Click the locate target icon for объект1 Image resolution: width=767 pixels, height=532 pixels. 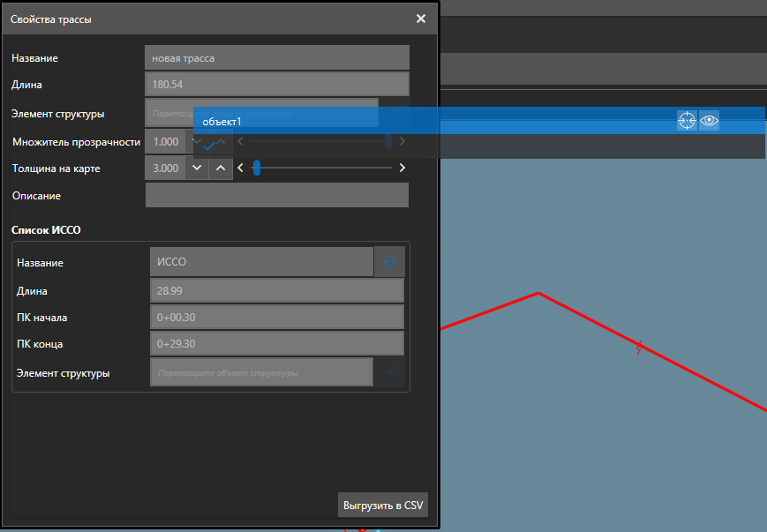click(687, 121)
